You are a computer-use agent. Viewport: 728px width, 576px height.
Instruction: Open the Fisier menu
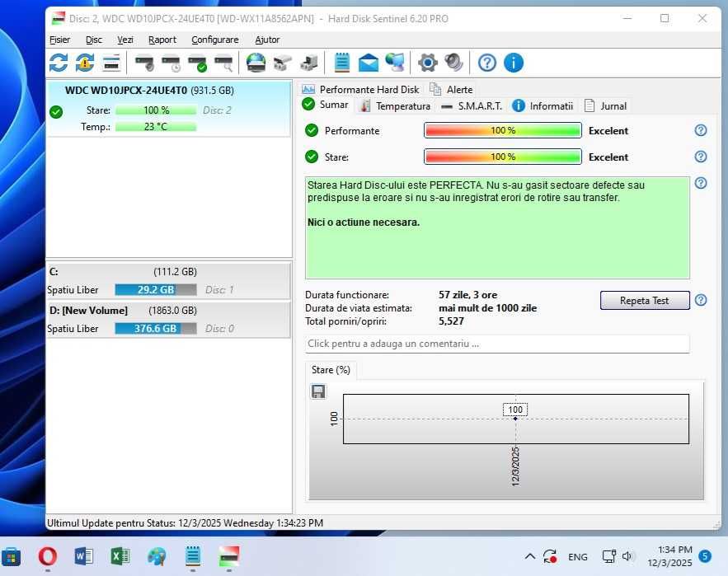point(60,40)
